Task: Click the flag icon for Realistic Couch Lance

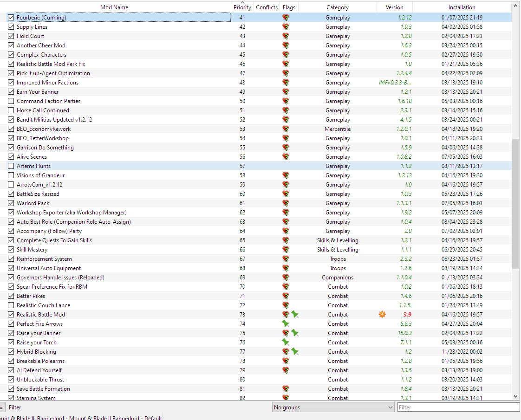Action: click(286, 305)
